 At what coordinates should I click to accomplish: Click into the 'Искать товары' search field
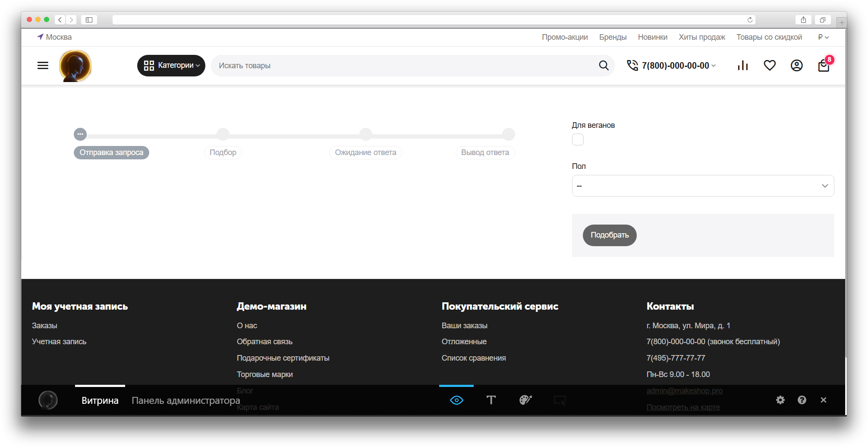click(401, 66)
